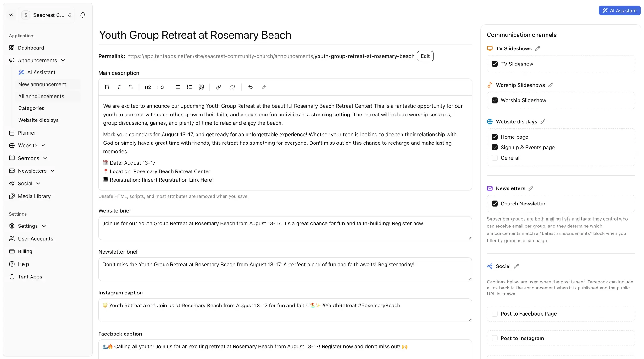Screen dimensions: 644x359
Task: Expand the Sermons menu section
Action: click(x=45, y=158)
